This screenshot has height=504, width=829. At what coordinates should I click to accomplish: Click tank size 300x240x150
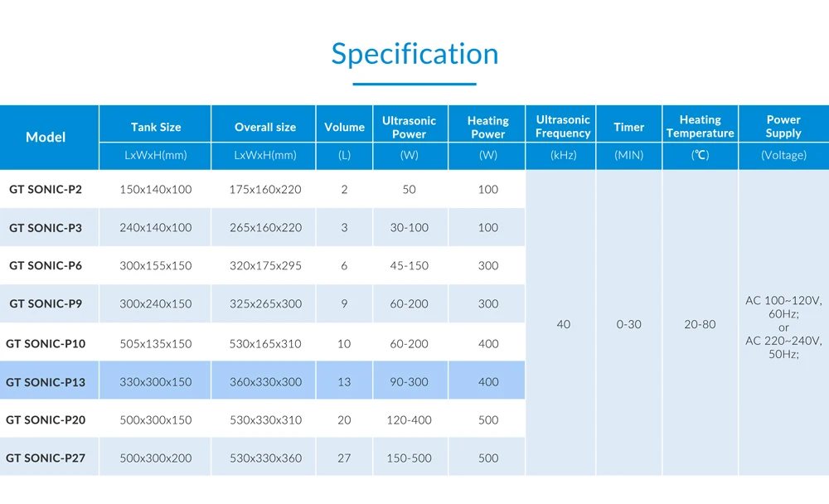pos(156,303)
